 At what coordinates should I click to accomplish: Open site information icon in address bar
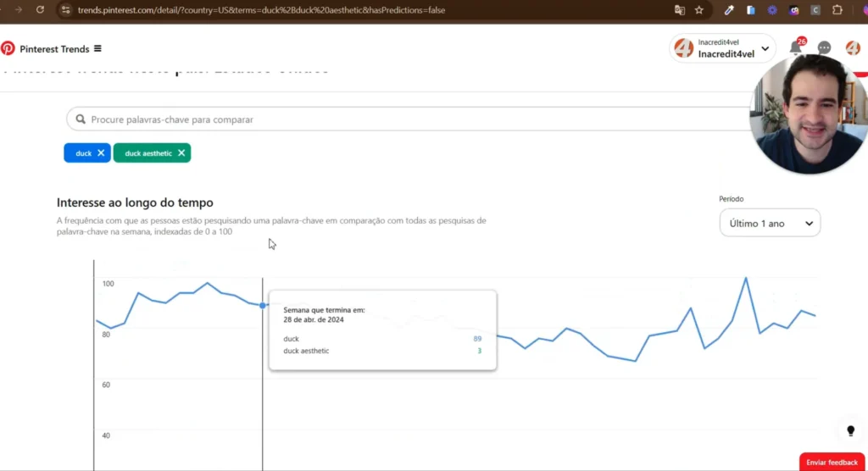[65, 10]
